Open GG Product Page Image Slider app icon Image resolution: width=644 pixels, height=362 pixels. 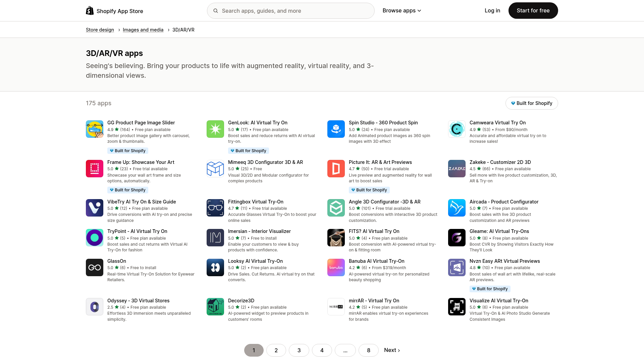pyautogui.click(x=95, y=129)
